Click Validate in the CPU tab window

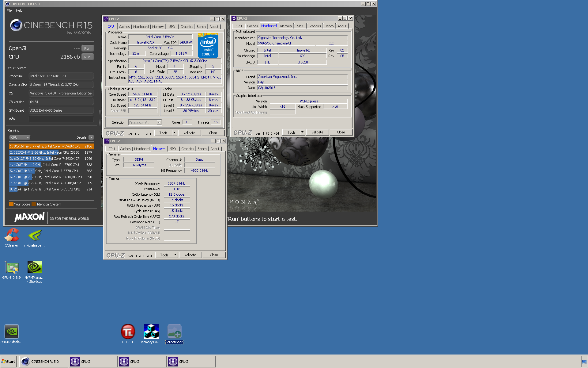[189, 133]
